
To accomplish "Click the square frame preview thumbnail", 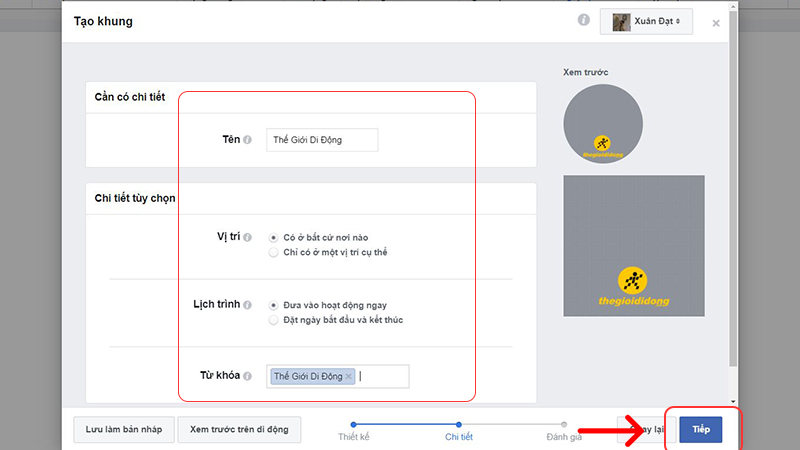I will coord(634,246).
